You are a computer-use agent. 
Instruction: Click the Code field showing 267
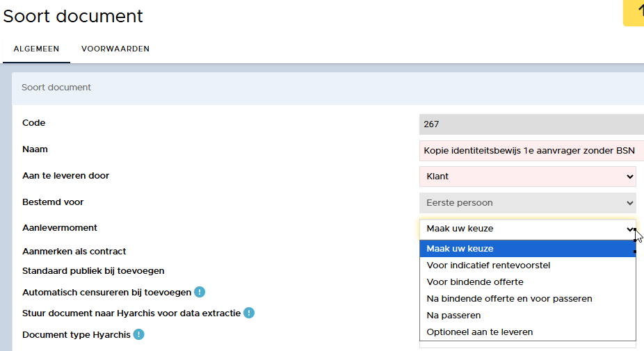click(529, 124)
